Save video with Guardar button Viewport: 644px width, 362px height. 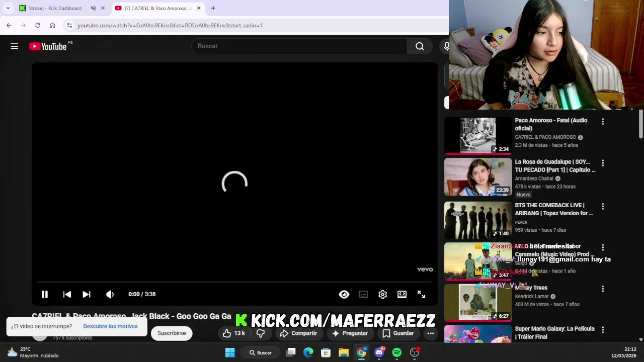(x=398, y=333)
